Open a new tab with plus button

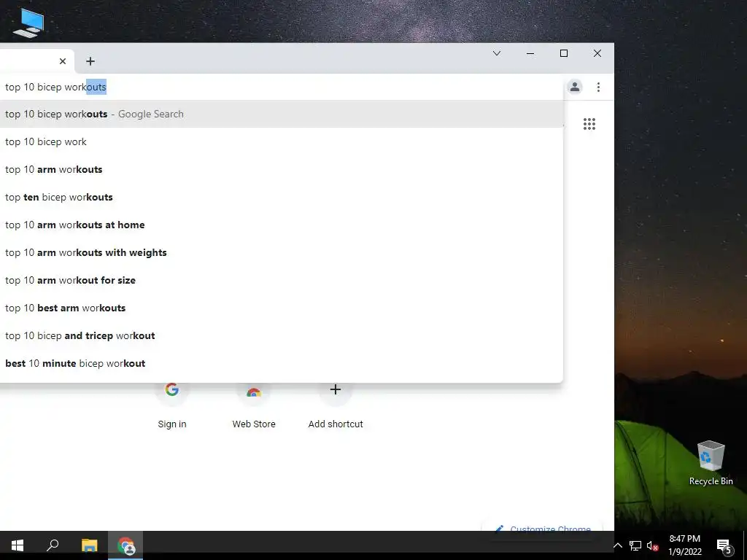point(90,61)
